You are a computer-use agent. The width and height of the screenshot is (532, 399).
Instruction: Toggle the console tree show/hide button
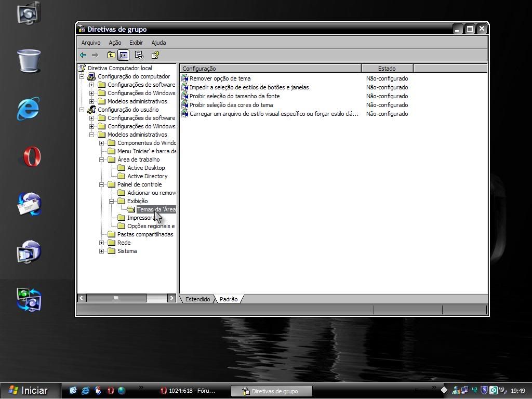point(124,55)
